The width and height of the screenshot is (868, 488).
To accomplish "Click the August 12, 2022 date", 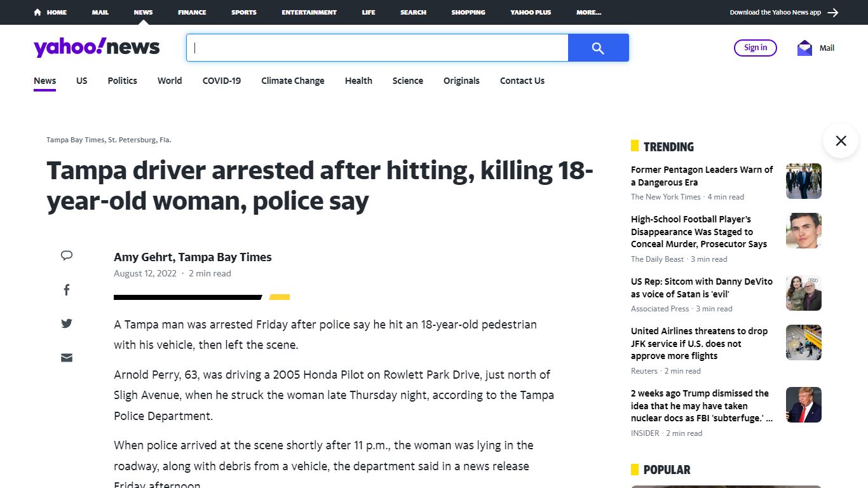I will pos(145,274).
